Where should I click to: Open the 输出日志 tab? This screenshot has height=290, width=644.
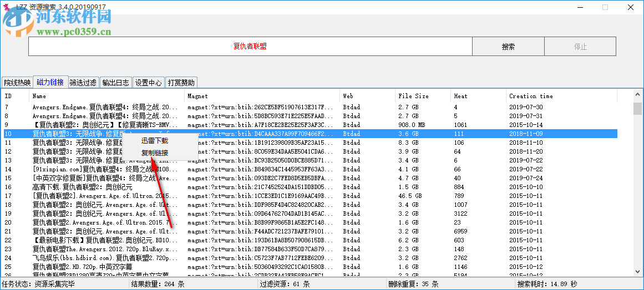click(116, 83)
